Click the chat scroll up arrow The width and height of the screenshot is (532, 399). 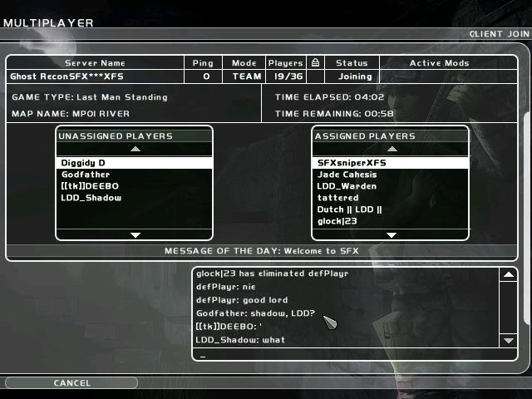tap(508, 274)
